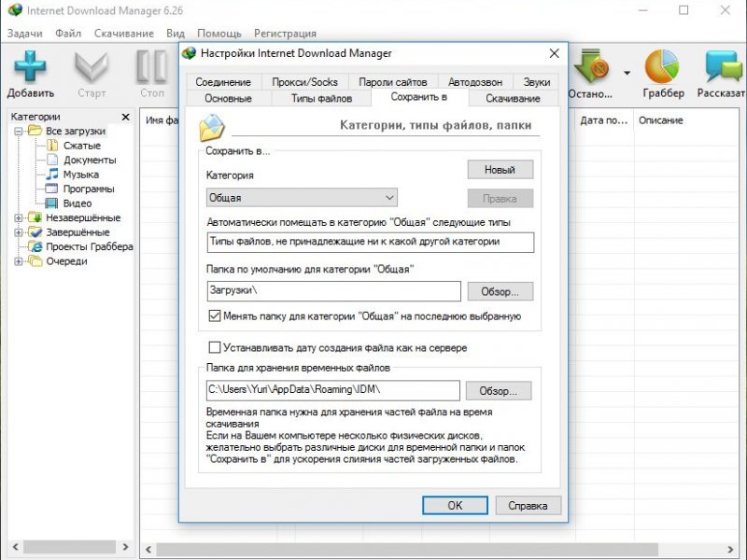Click download list scrollbar left arrow
This screenshot has height=560, width=747.
(148, 550)
